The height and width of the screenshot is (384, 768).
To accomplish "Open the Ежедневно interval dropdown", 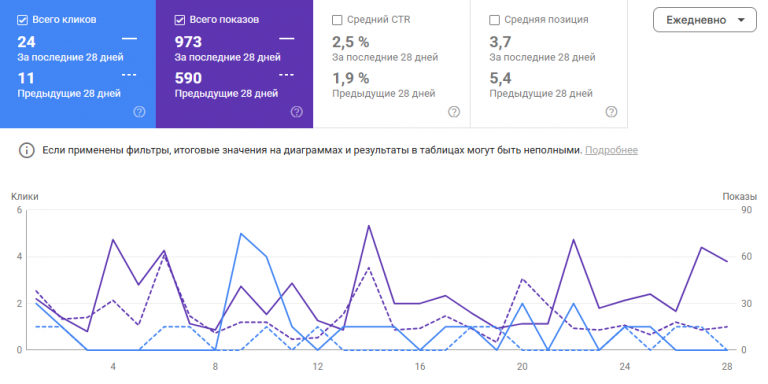I will click(705, 20).
